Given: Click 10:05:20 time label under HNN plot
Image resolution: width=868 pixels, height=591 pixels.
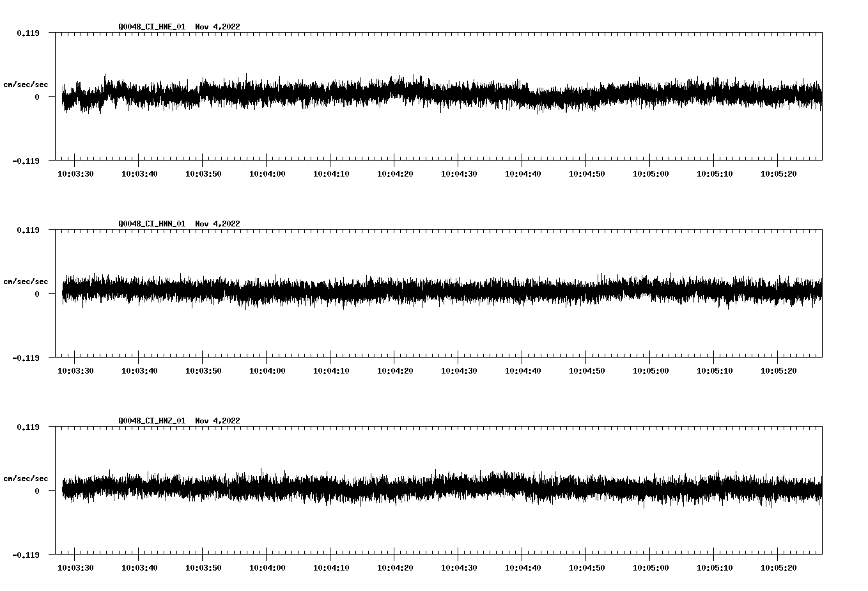Looking at the screenshot, I should (779, 371).
